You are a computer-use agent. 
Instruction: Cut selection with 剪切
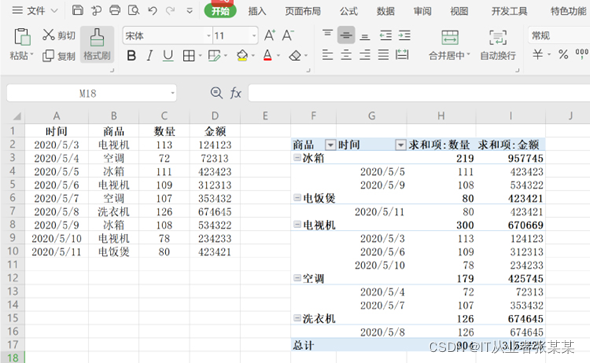pyautogui.click(x=59, y=35)
